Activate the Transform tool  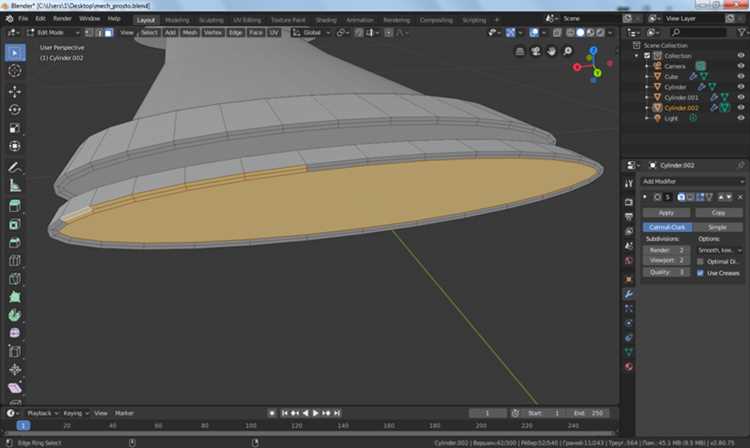(x=15, y=146)
